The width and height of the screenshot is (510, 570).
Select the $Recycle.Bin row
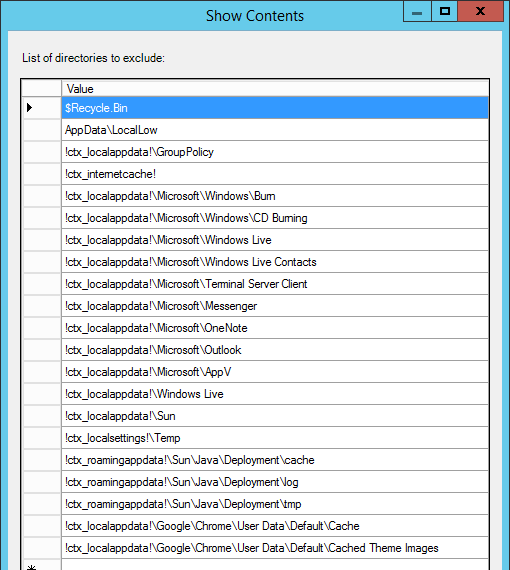coord(275,108)
